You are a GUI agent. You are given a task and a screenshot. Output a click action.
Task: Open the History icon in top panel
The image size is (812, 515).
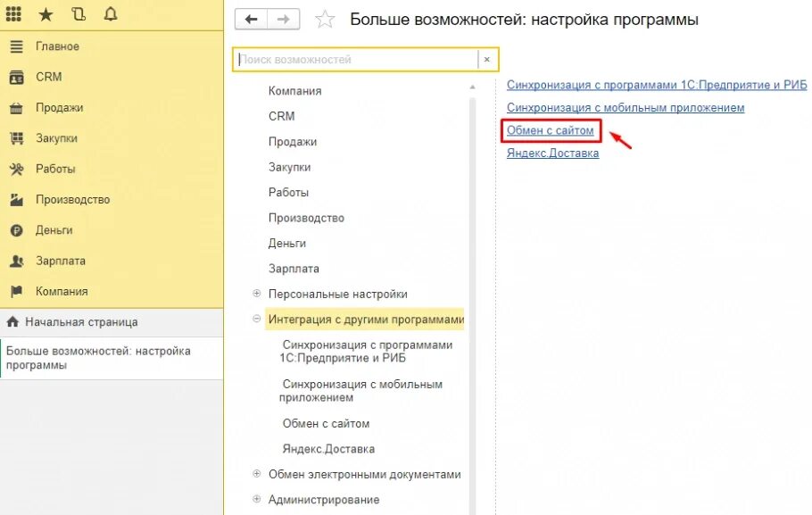tap(79, 14)
